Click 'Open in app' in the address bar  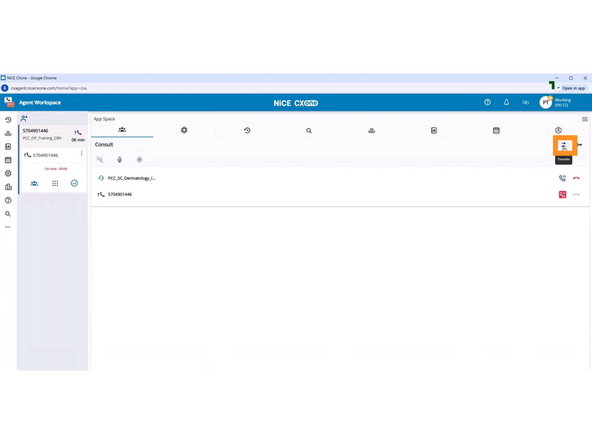click(x=573, y=88)
